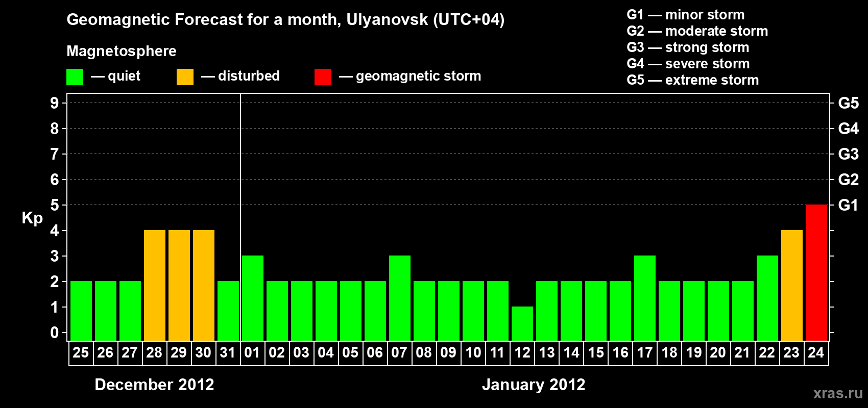
Task: Click the red geomagnetic storm legend swatch
Action: tap(323, 77)
